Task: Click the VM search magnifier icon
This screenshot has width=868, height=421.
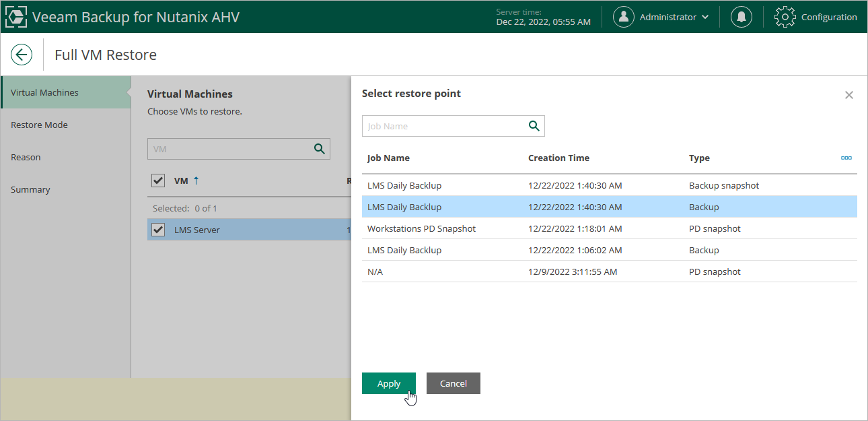Action: point(320,149)
